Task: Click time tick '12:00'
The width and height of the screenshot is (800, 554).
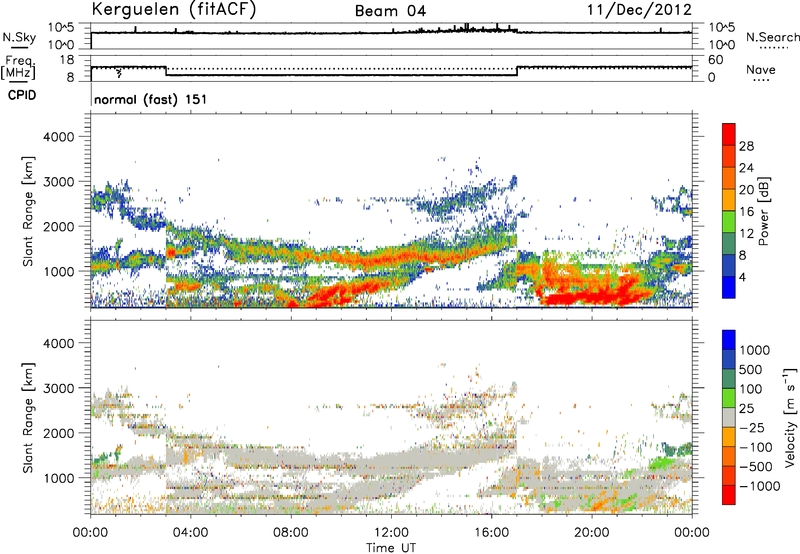Action: [x=391, y=533]
